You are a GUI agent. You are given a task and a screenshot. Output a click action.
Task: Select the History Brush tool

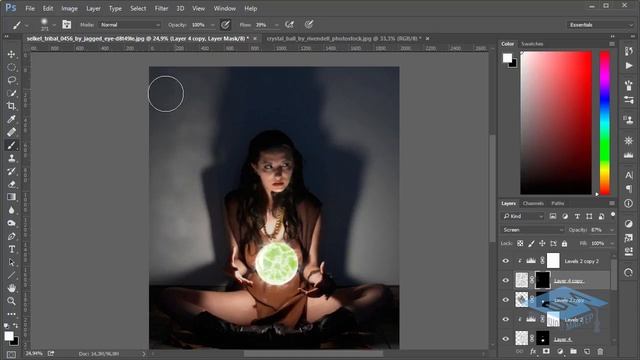(x=11, y=171)
